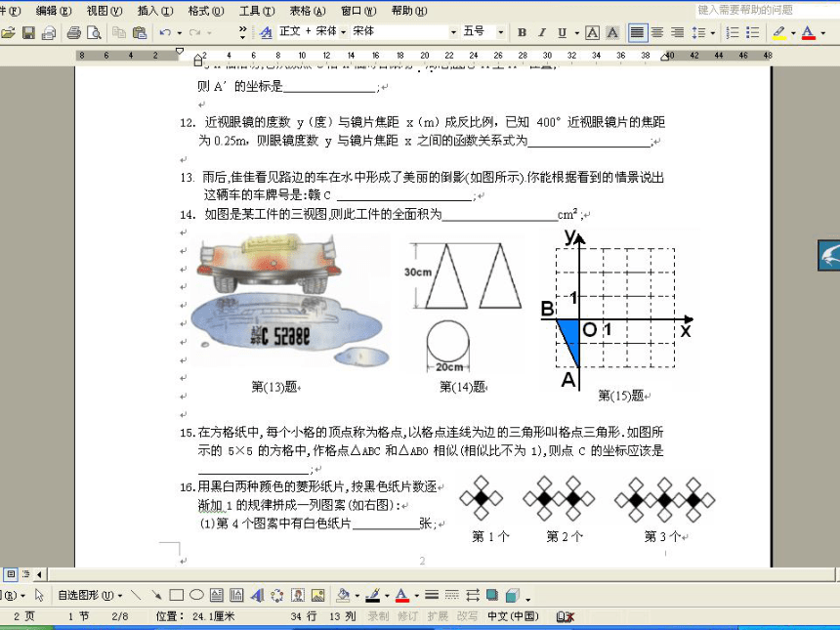Open the Arrow Style options
Screen dimensions: 840x630
click(x=473, y=595)
